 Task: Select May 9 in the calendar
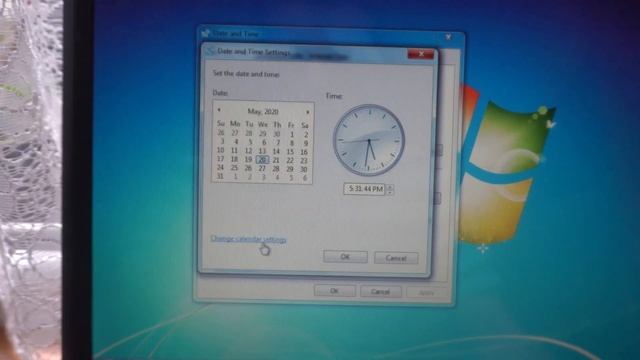[305, 143]
